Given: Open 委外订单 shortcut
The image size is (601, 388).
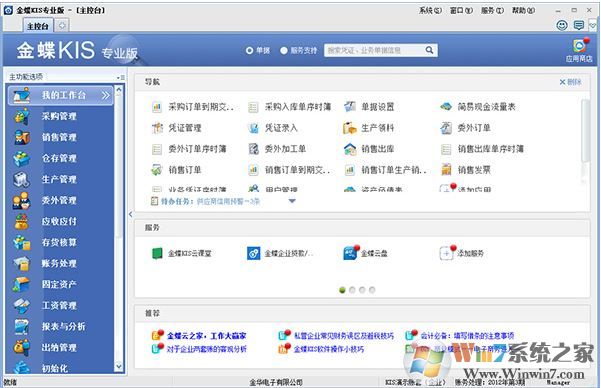Looking at the screenshot, I should [x=466, y=128].
